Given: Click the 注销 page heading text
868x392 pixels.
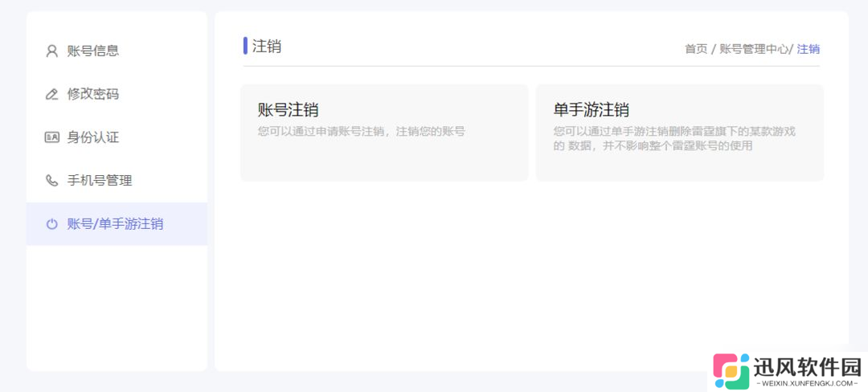Looking at the screenshot, I should point(267,46).
